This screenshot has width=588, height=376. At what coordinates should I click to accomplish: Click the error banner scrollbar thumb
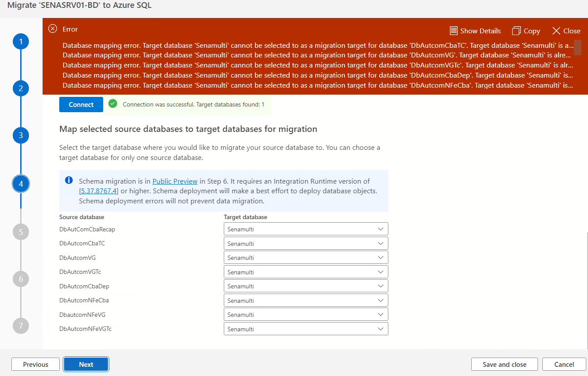(577, 47)
